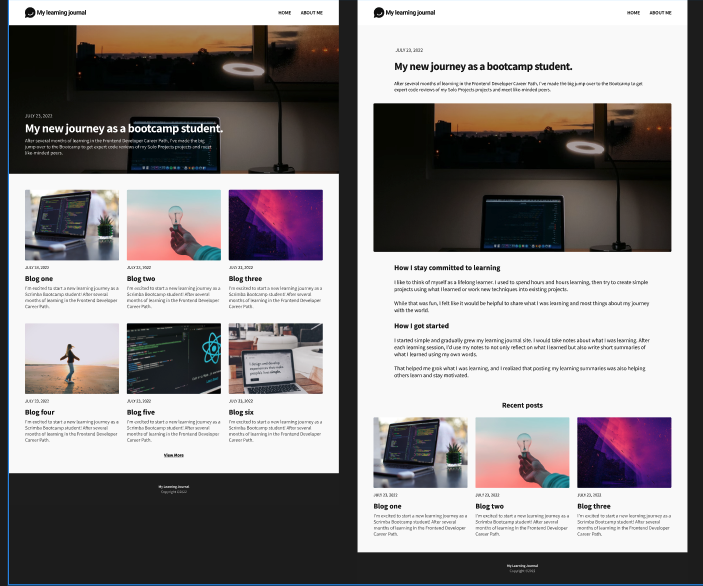Click the 'Blog three' title under Recent posts

click(594, 506)
